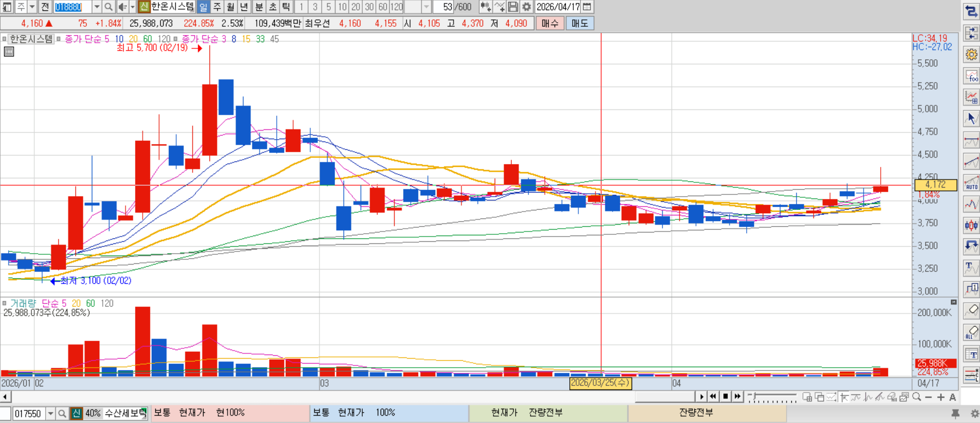The width and height of the screenshot is (980, 423).
Task: Toggle the chart layout icon at top-left
Action: tap(7, 7)
